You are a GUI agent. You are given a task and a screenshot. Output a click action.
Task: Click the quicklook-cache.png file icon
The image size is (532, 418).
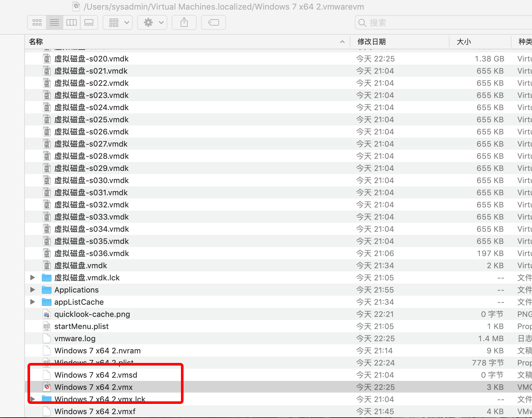pyautogui.click(x=47, y=314)
